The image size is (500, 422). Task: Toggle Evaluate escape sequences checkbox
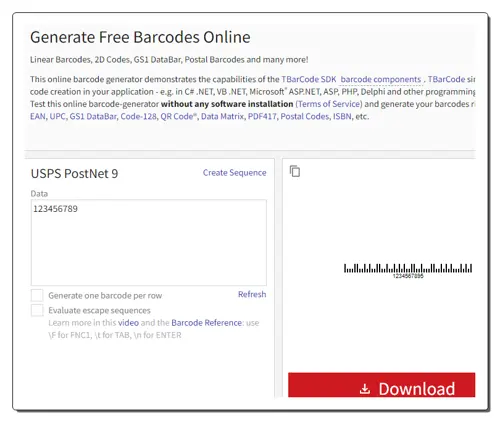[37, 310]
